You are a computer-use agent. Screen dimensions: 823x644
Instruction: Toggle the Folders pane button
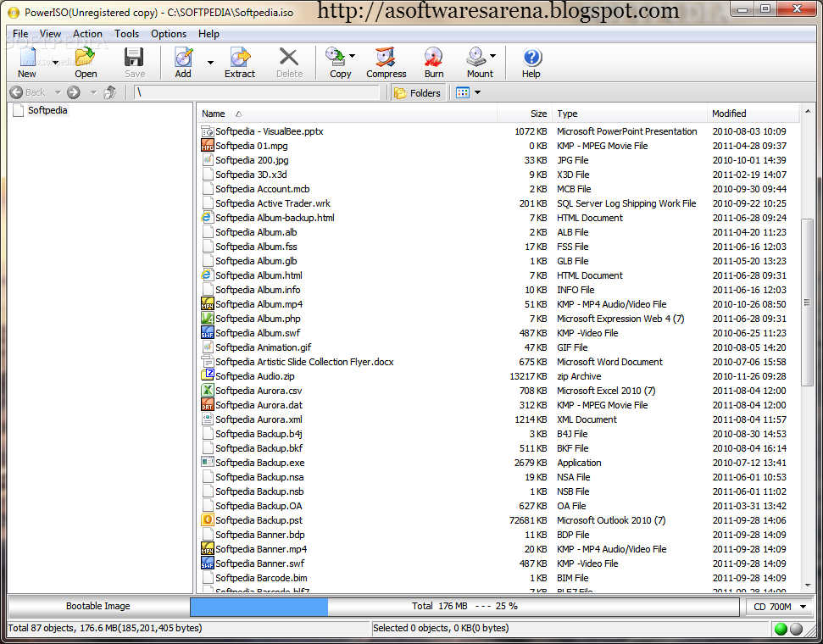pos(418,93)
